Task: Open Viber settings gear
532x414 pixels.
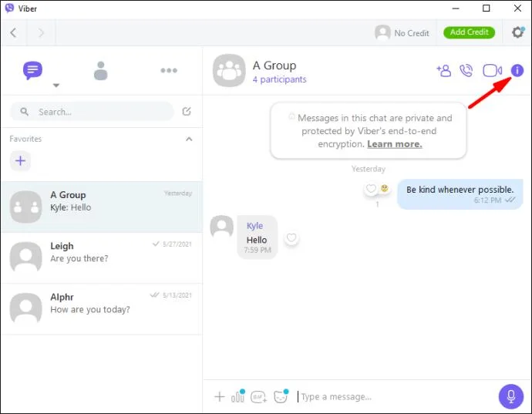Action: pyautogui.click(x=518, y=32)
